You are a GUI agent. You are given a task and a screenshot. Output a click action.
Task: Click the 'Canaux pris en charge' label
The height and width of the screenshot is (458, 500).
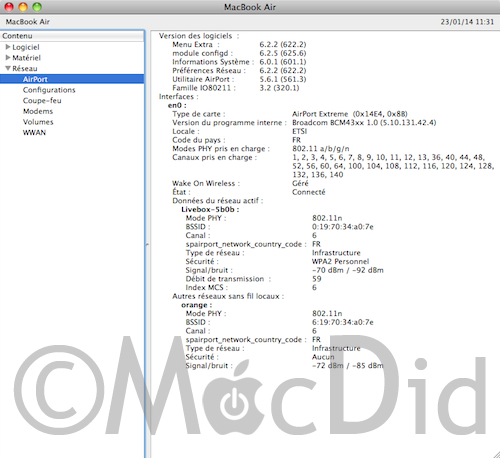pyautogui.click(x=214, y=157)
